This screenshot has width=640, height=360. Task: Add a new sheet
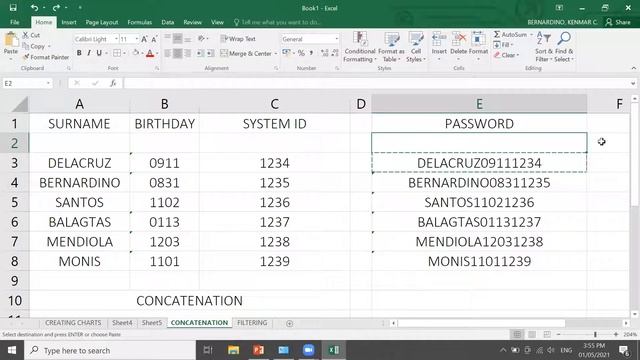[289, 323]
